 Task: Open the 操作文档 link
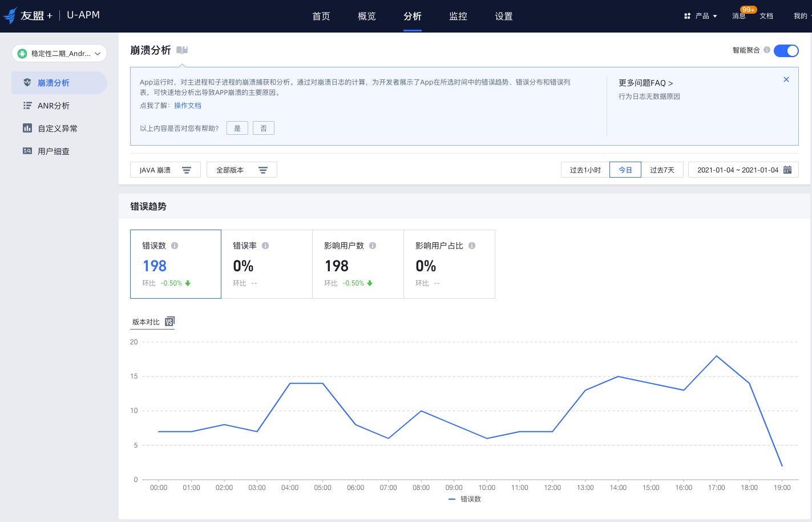[x=188, y=106]
